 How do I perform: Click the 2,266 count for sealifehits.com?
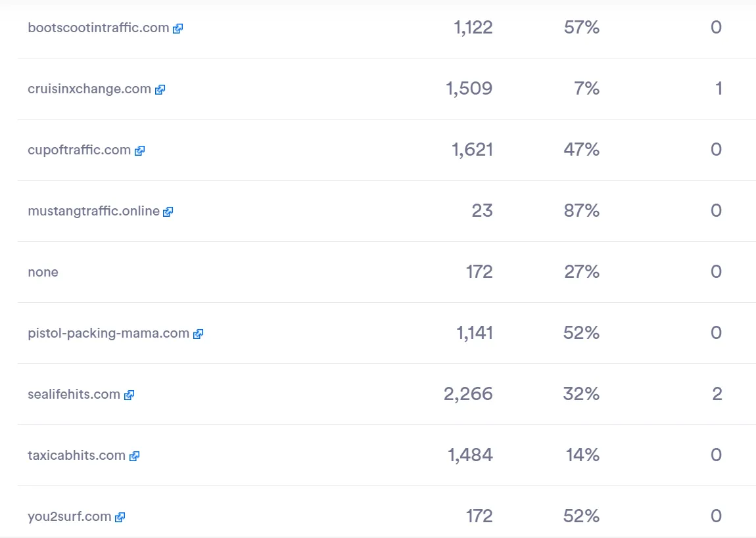468,394
